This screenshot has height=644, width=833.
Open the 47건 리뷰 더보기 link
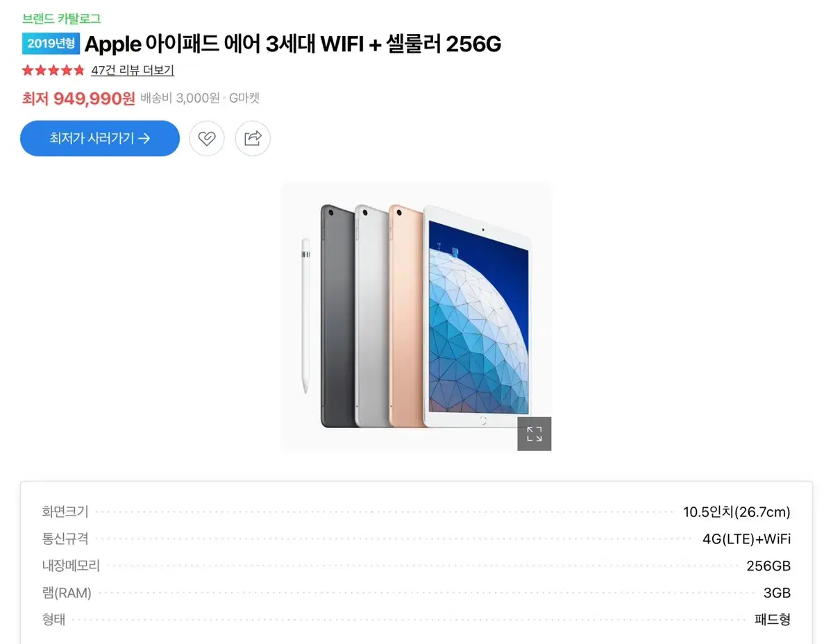pos(133,70)
